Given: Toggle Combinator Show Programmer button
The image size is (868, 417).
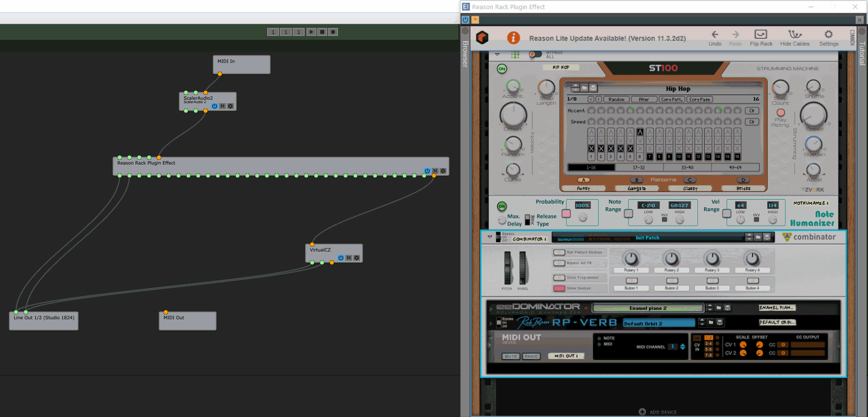Looking at the screenshot, I should 559,278.
